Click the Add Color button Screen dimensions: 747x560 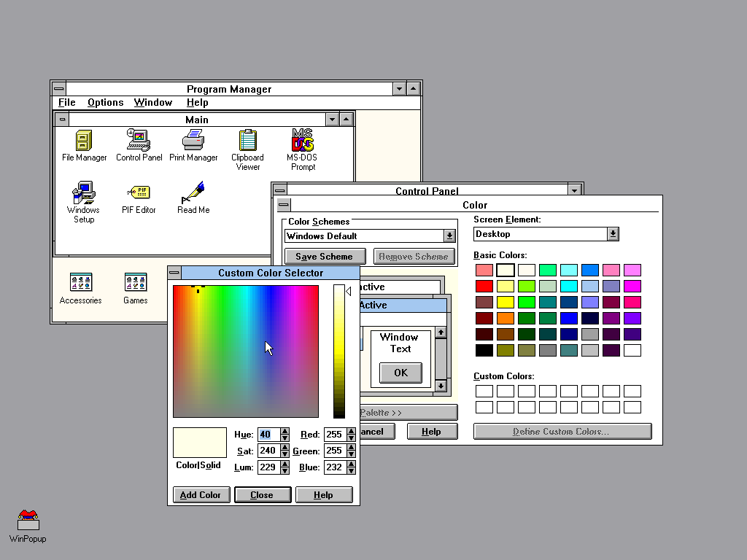[200, 495]
